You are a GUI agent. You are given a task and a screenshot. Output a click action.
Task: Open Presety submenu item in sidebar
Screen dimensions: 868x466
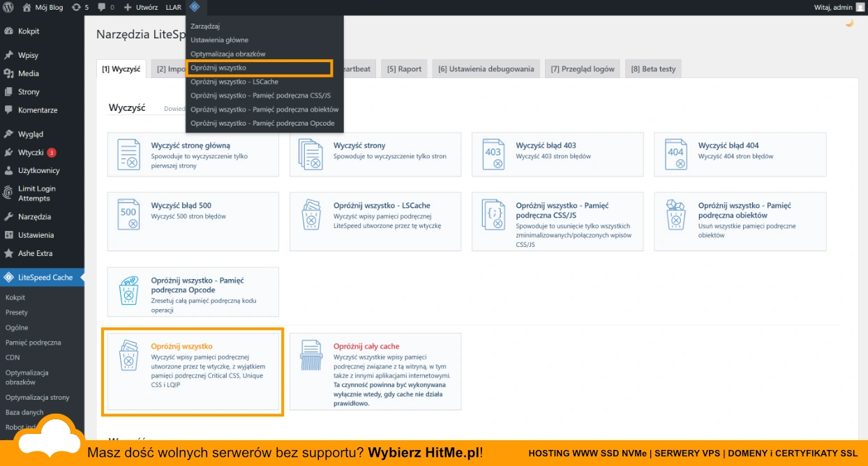pyautogui.click(x=17, y=313)
